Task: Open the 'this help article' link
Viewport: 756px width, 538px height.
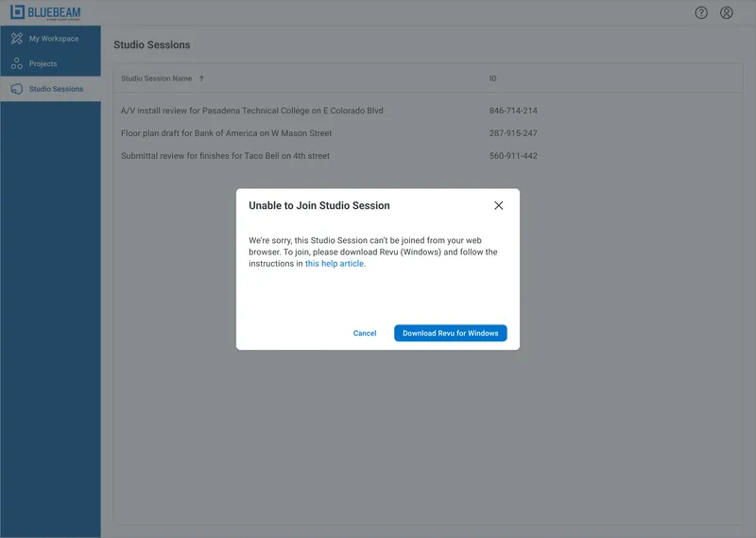Action: (335, 264)
